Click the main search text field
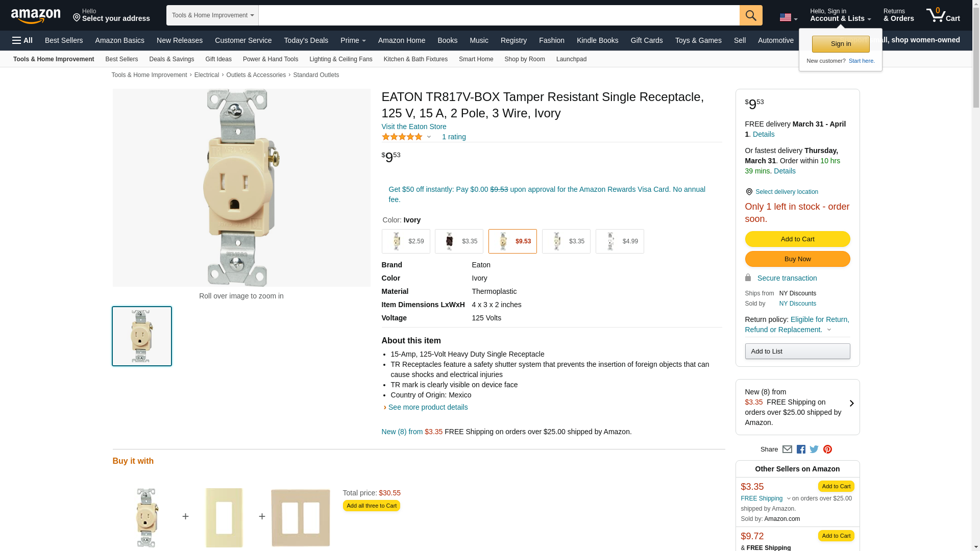The image size is (980, 551). pos(499,15)
